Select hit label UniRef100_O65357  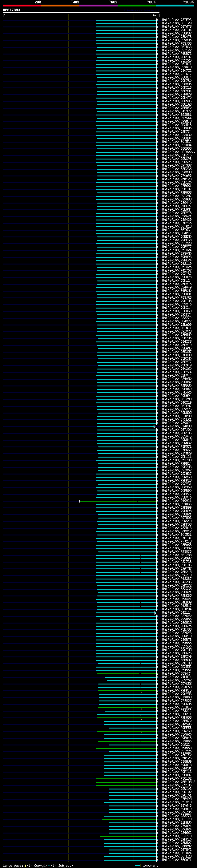[177, 352]
